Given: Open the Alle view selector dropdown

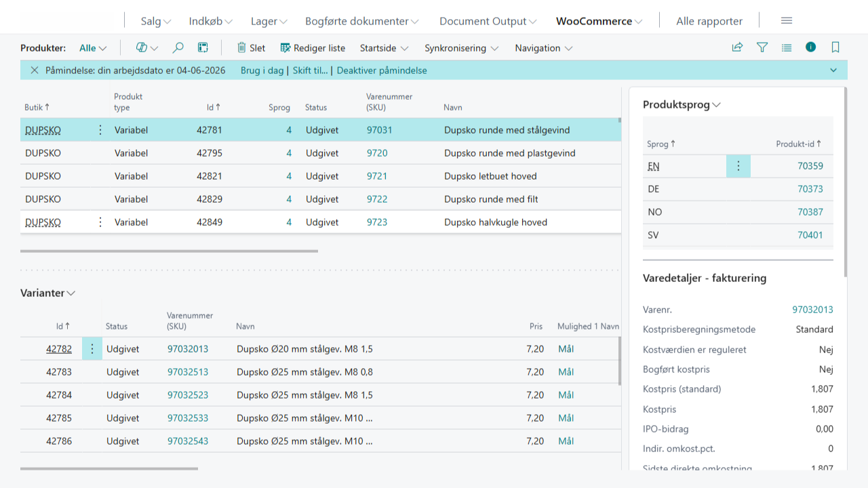Looking at the screenshot, I should [x=93, y=48].
